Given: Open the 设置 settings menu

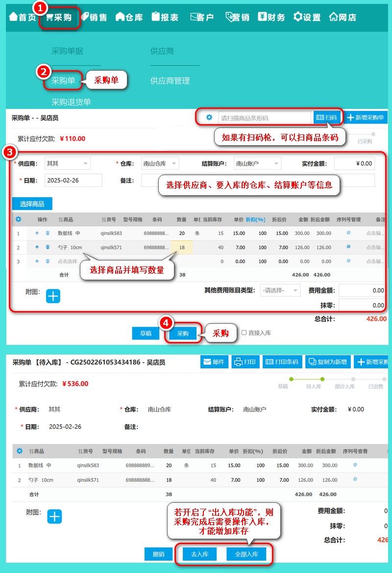Looking at the screenshot, I should 307,17.
